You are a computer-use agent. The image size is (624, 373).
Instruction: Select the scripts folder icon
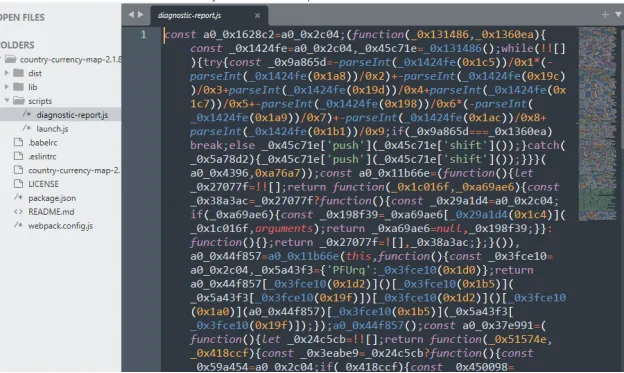click(x=19, y=101)
